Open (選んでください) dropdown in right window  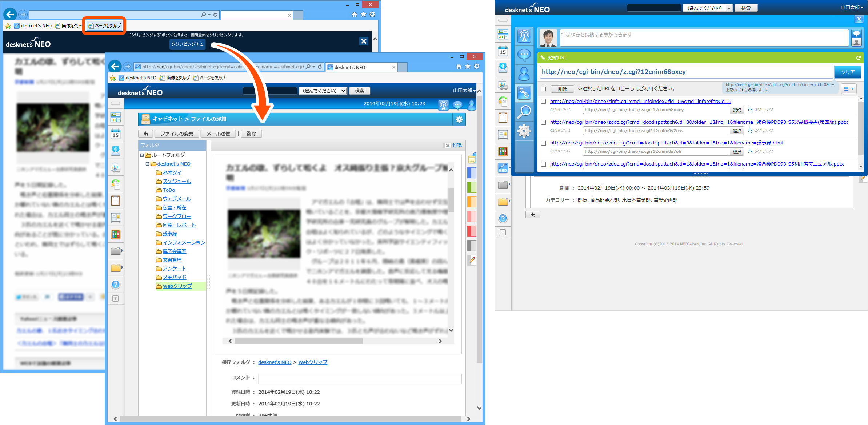(x=707, y=8)
